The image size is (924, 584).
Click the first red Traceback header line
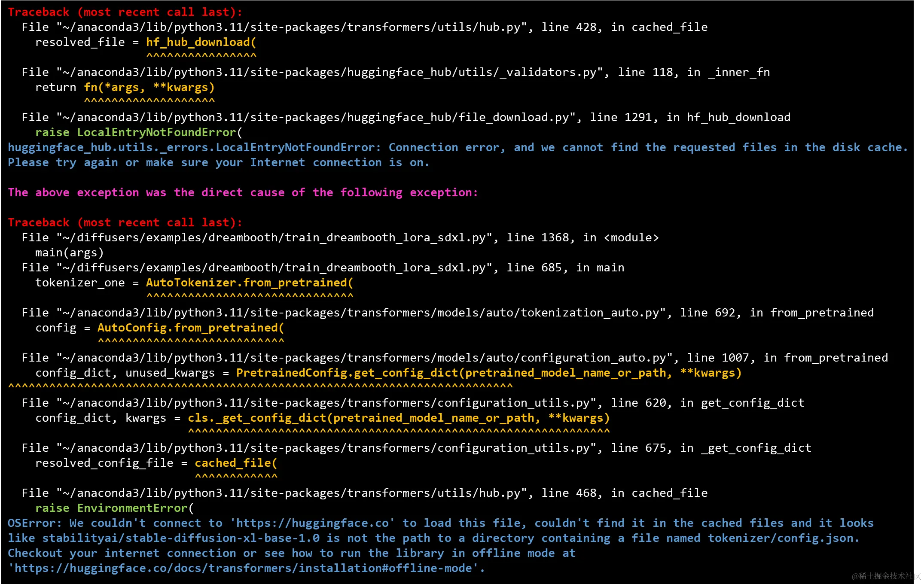click(x=125, y=12)
